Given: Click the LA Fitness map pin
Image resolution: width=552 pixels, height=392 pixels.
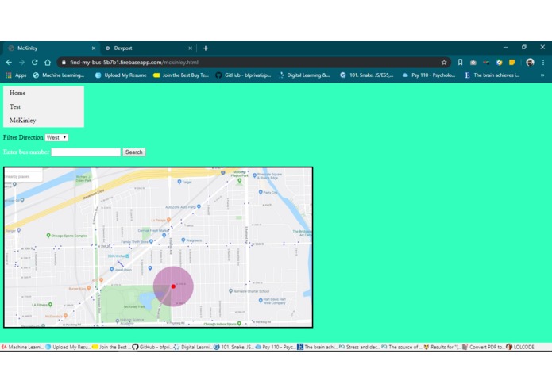Looking at the screenshot, I should click(50, 305).
